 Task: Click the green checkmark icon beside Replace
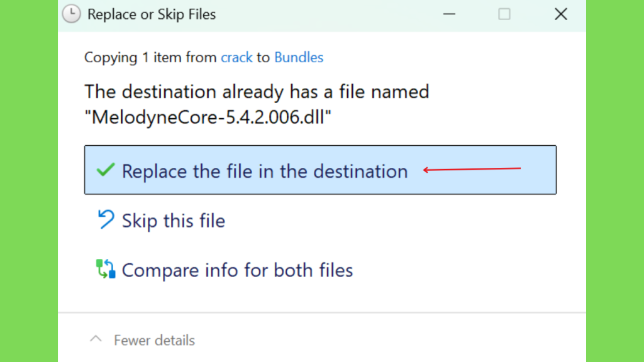click(106, 170)
